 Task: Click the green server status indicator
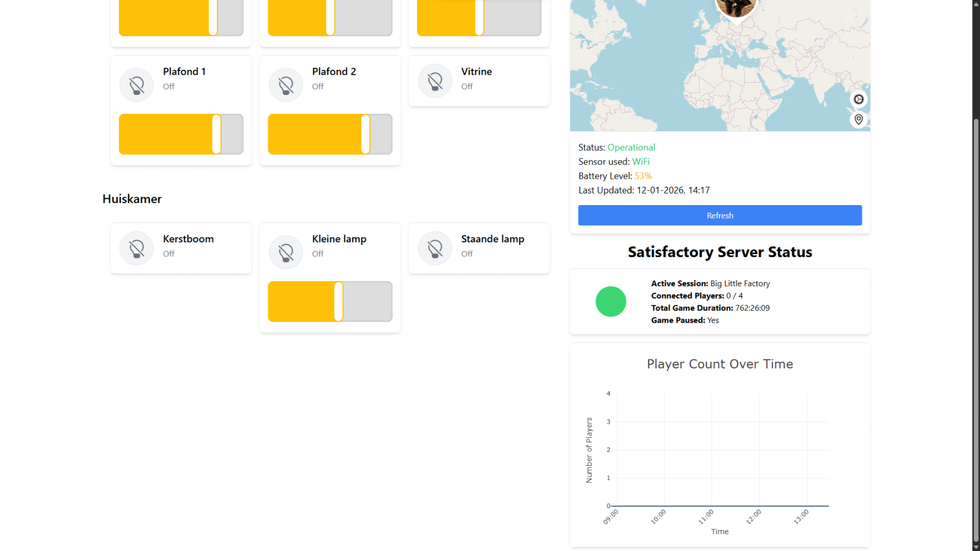click(x=611, y=301)
